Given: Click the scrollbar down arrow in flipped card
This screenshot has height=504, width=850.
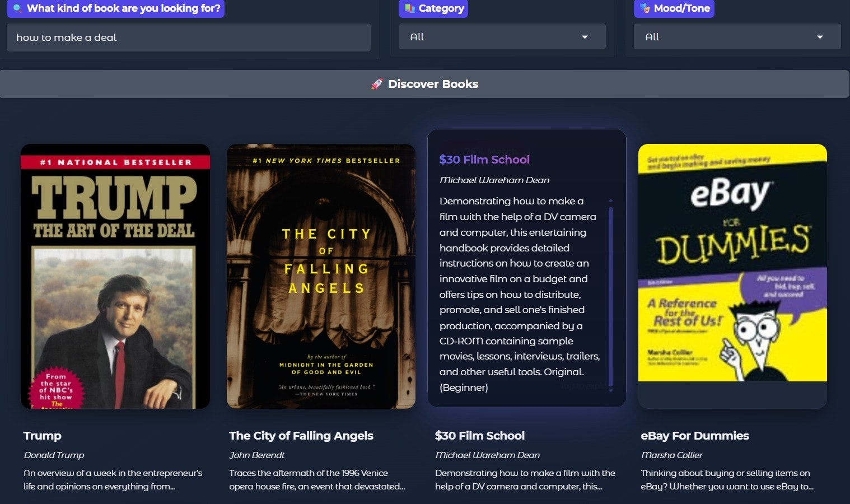Looking at the screenshot, I should click(x=610, y=390).
